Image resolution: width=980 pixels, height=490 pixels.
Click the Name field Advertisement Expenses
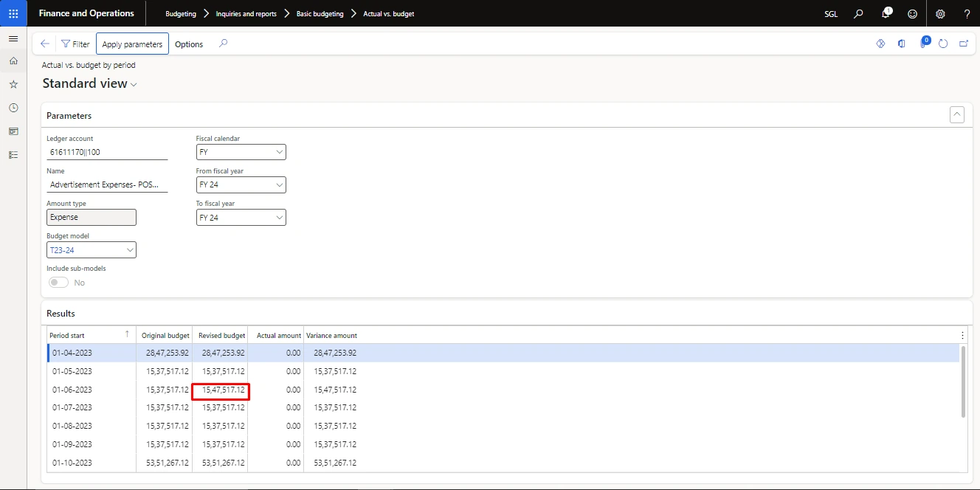(107, 184)
